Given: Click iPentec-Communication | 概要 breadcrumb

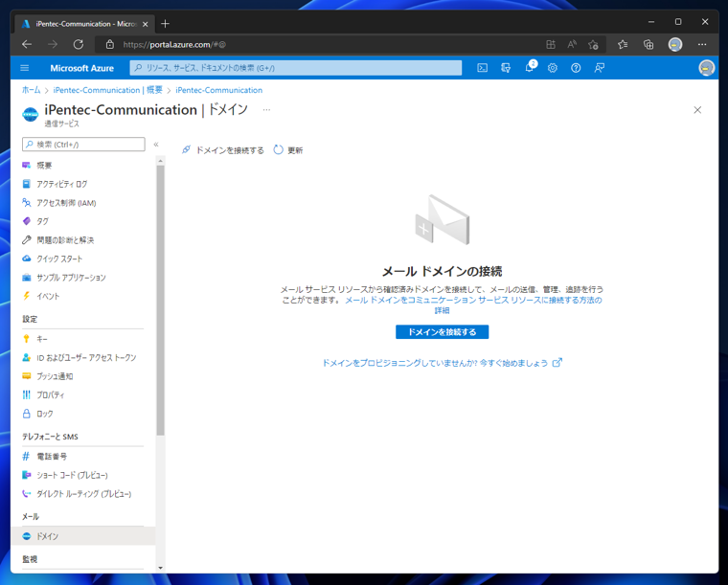Looking at the screenshot, I should [107, 90].
